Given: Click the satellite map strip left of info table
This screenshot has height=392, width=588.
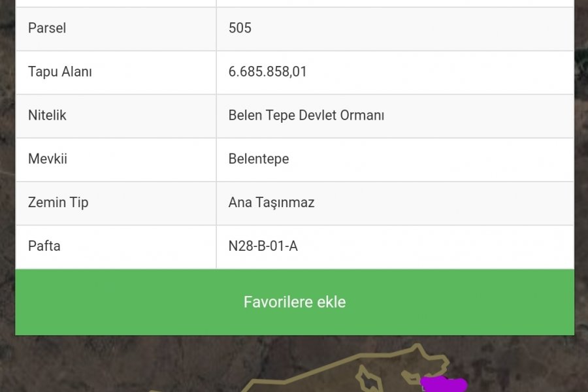Looking at the screenshot, I should pyautogui.click(x=7, y=169).
